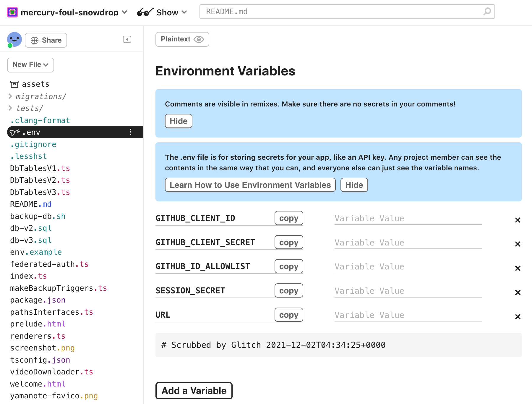This screenshot has width=532, height=404.
Task: Click the URL value field
Action: (x=408, y=315)
